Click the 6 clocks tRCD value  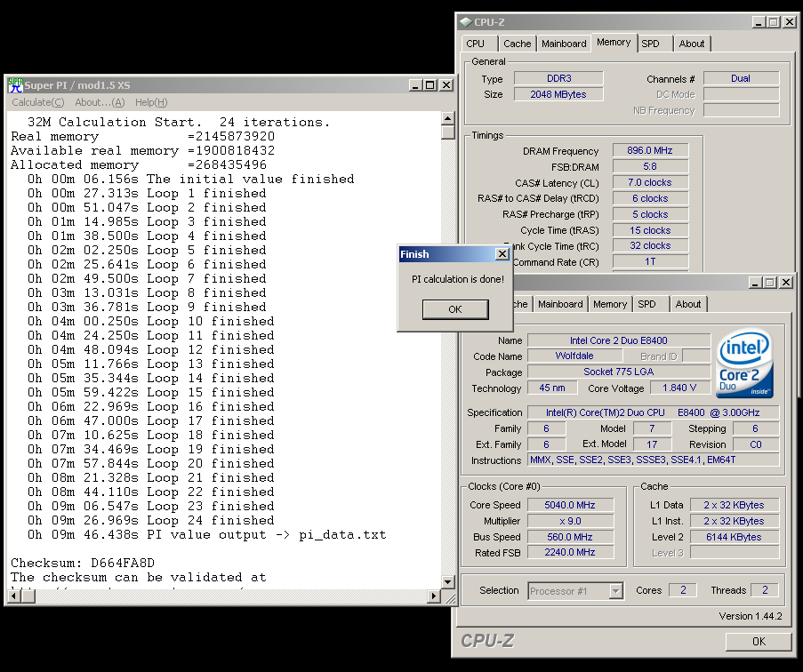pos(650,198)
